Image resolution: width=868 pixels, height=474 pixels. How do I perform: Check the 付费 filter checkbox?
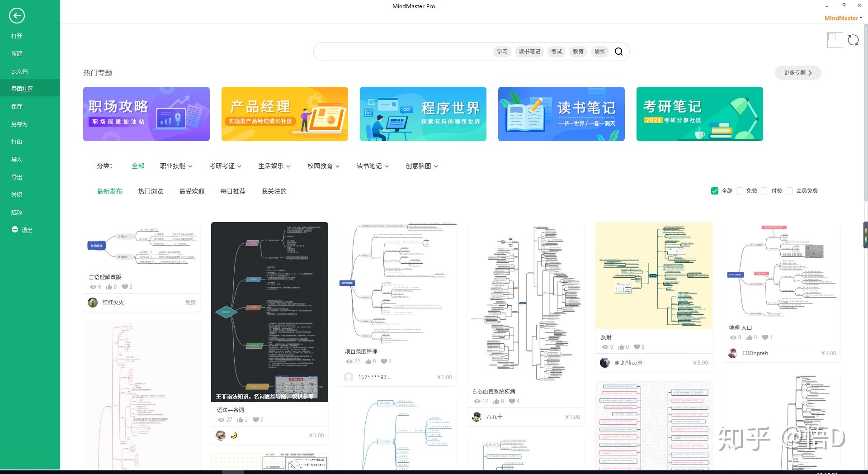[764, 191]
